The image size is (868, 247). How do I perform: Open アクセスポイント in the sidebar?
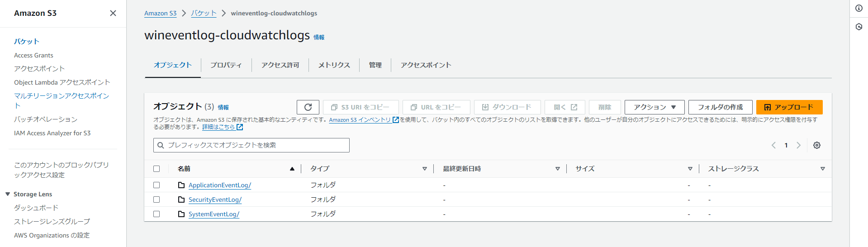tap(39, 69)
